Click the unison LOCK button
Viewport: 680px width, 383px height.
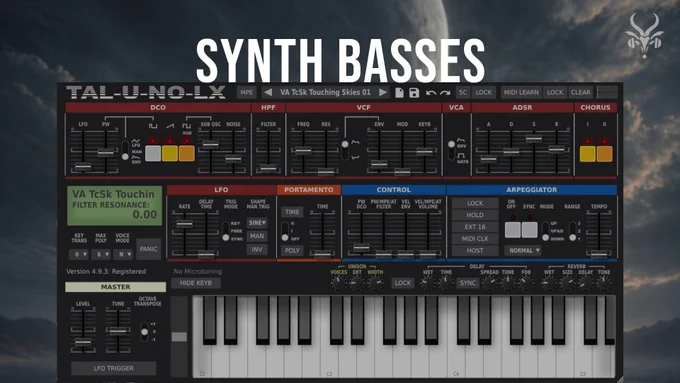[402, 283]
